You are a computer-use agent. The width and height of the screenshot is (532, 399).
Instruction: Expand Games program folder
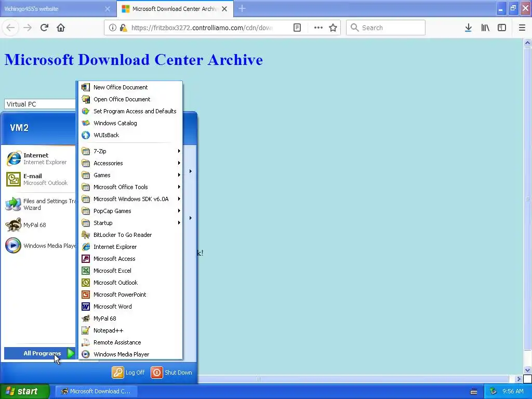click(x=130, y=175)
